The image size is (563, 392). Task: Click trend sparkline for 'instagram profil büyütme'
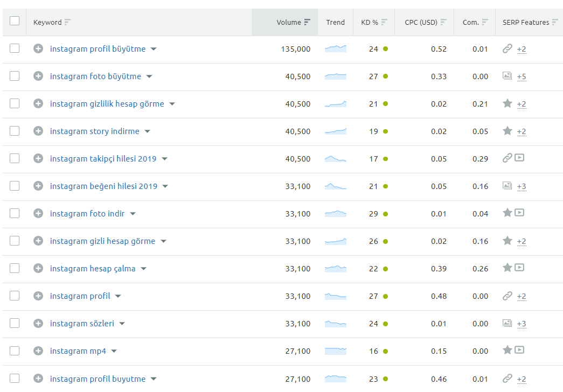(x=335, y=48)
